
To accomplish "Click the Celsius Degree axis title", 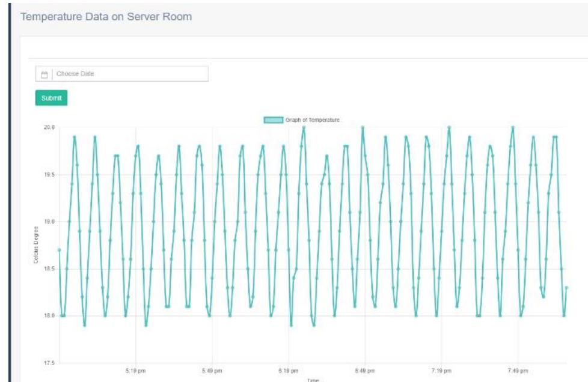I will pos(36,244).
